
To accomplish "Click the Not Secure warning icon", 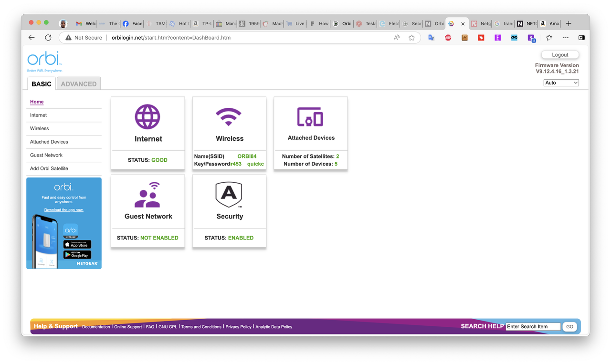I will click(68, 38).
